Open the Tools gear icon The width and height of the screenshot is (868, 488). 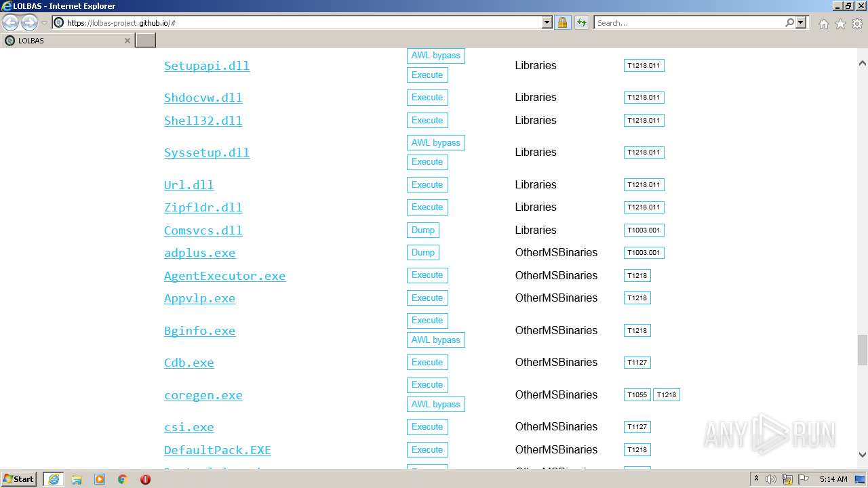point(857,24)
